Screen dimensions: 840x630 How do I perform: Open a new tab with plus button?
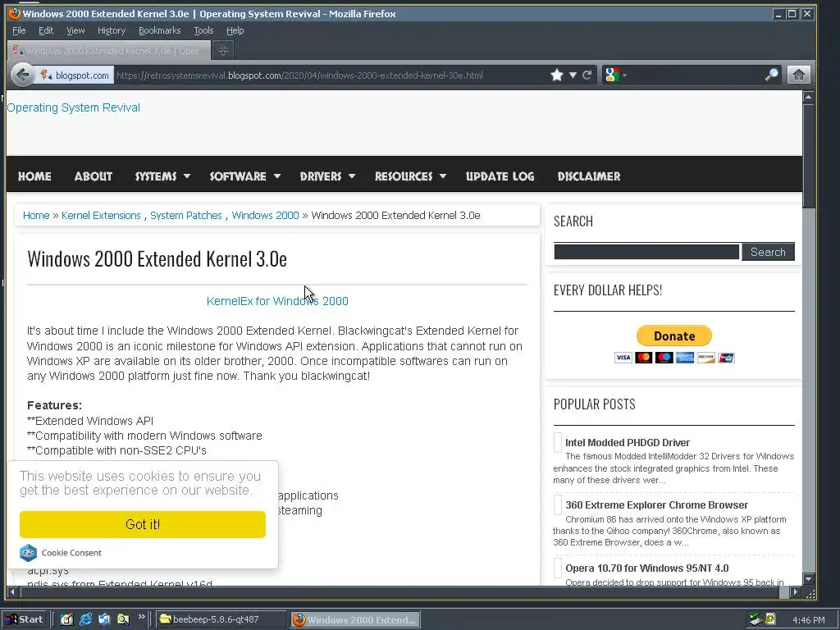(223, 50)
